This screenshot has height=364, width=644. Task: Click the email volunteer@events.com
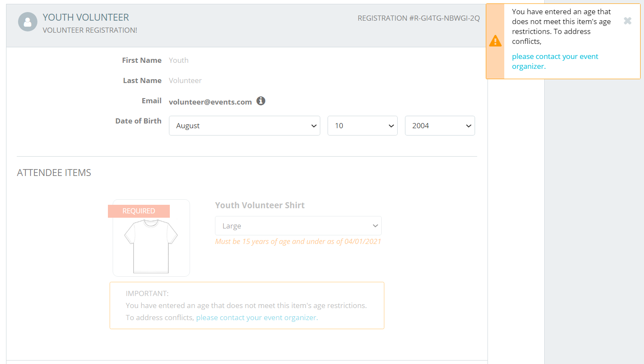tap(210, 102)
